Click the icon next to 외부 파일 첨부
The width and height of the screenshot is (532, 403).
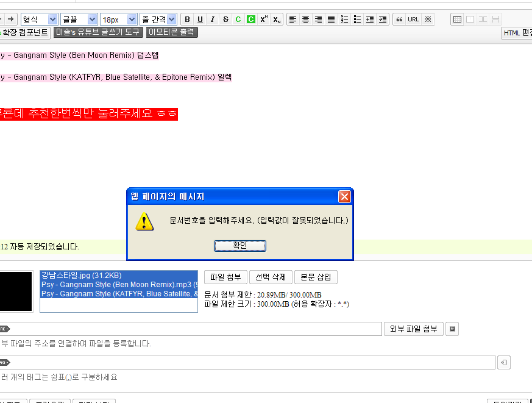pos(452,329)
